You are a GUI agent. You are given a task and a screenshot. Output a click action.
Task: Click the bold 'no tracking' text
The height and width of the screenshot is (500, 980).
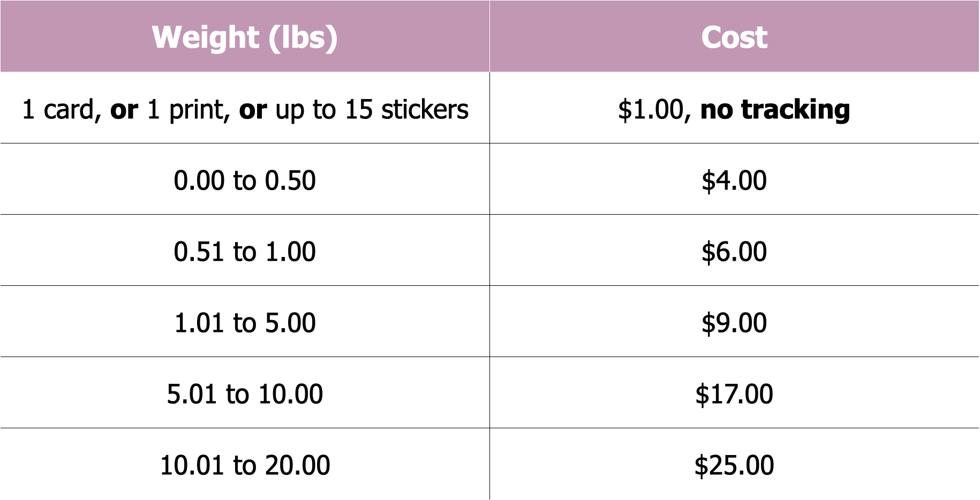tap(775, 110)
